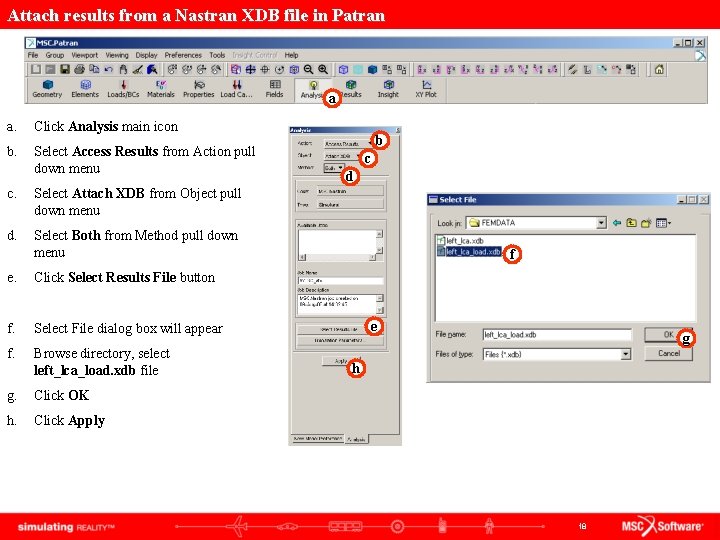720x540 pixels.
Task: Click the Select Results File button
Action: (x=340, y=329)
